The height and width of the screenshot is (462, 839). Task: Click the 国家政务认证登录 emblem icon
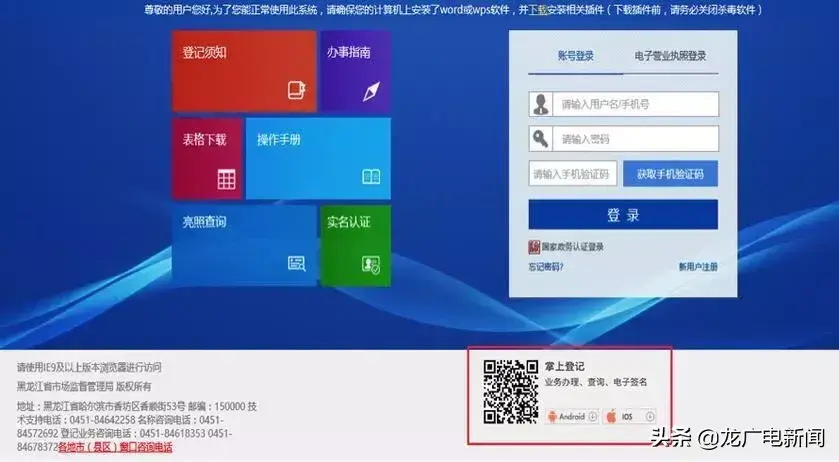pos(534,247)
